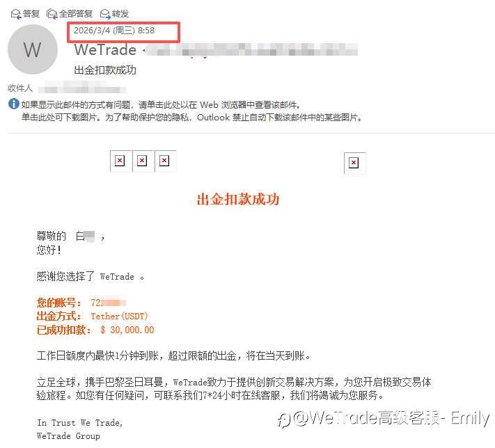Image resolution: width=495 pixels, height=448 pixels.
Task: Click the Reply (答复) icon
Action: [x=16, y=14]
